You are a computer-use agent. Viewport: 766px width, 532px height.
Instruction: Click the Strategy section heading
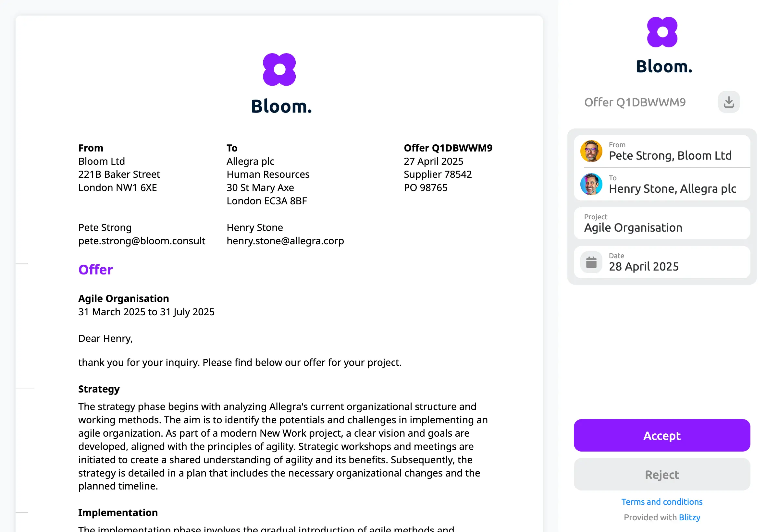coord(99,389)
